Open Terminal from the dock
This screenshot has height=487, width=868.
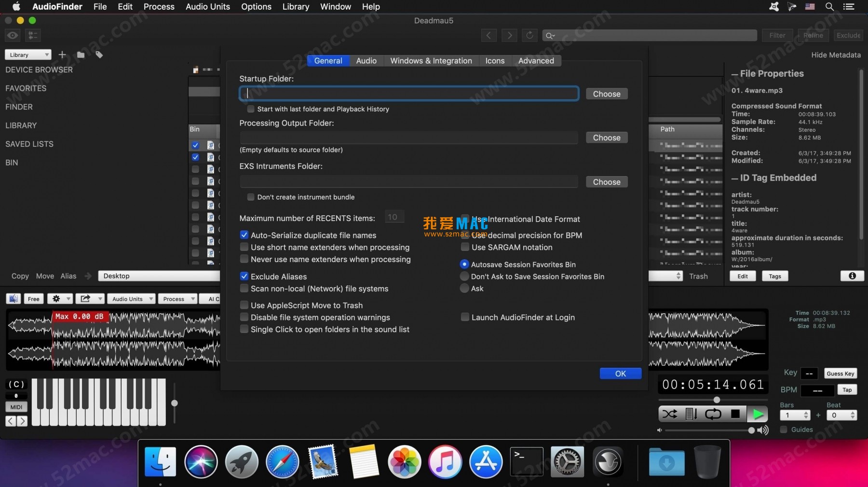coord(527,461)
